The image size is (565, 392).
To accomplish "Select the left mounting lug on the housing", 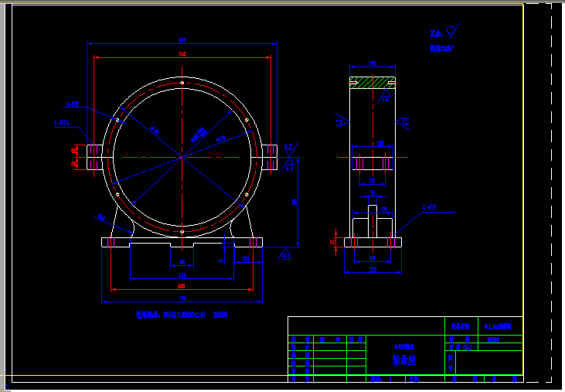I will (x=94, y=155).
